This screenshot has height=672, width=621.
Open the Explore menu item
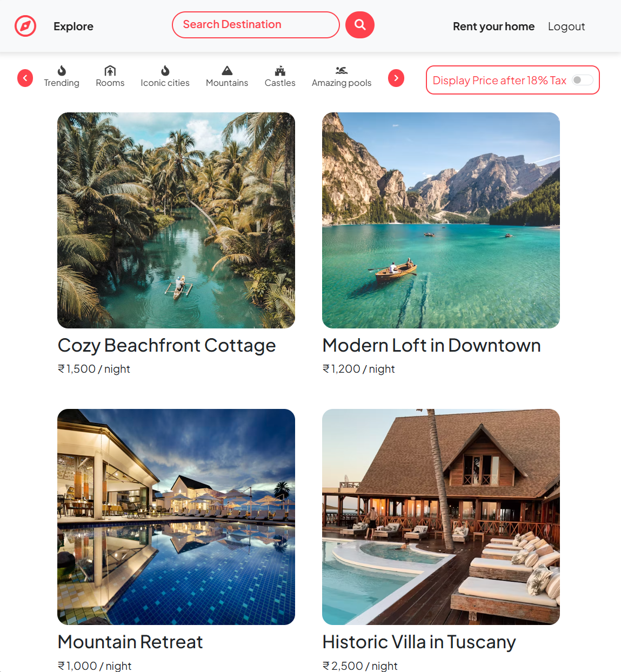[74, 26]
